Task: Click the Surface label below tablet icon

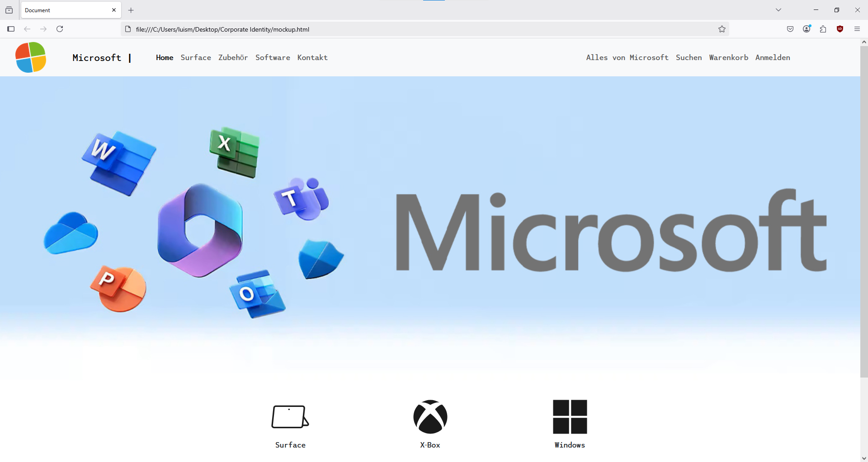Action: tap(290, 445)
